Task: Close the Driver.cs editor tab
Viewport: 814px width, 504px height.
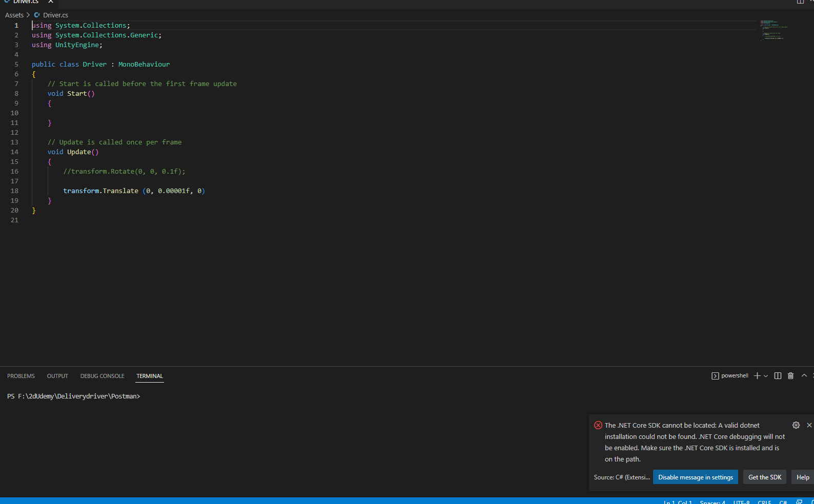Action: pos(51,2)
